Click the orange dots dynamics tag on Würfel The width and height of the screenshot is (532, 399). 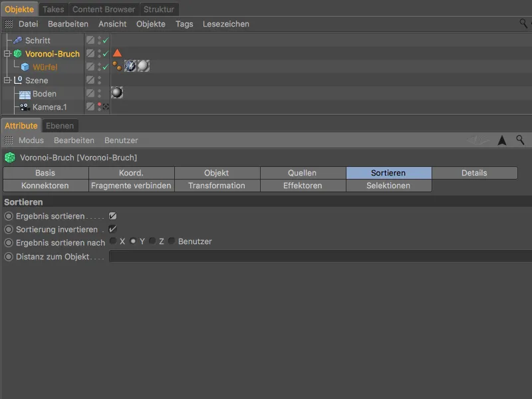pos(117,66)
